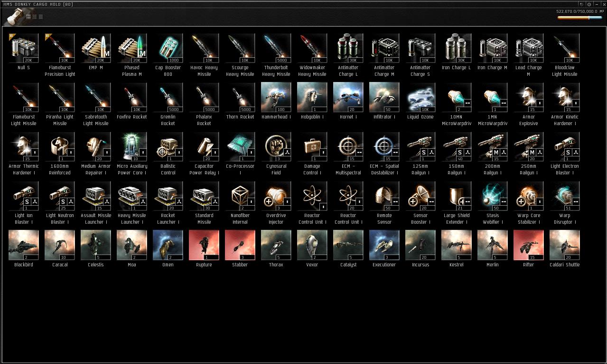Select the Thorn Rocket stack
The width and height of the screenshot is (607, 364).
(240, 97)
